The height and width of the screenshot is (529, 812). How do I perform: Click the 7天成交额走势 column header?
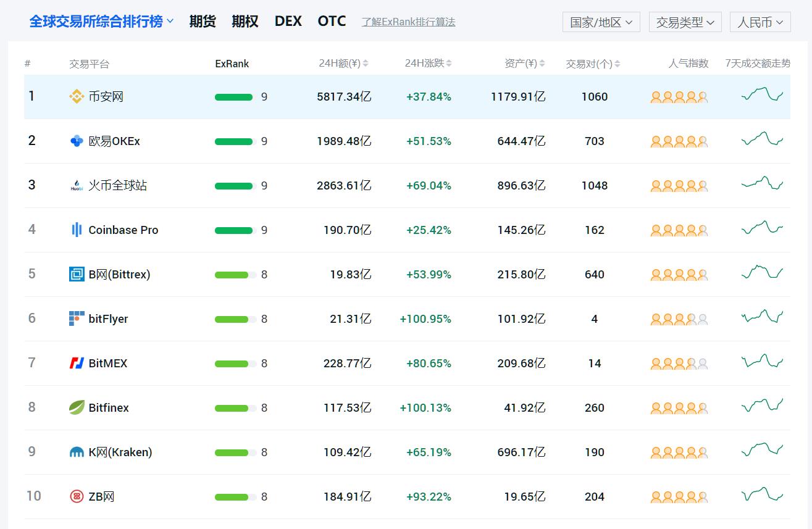click(758, 64)
